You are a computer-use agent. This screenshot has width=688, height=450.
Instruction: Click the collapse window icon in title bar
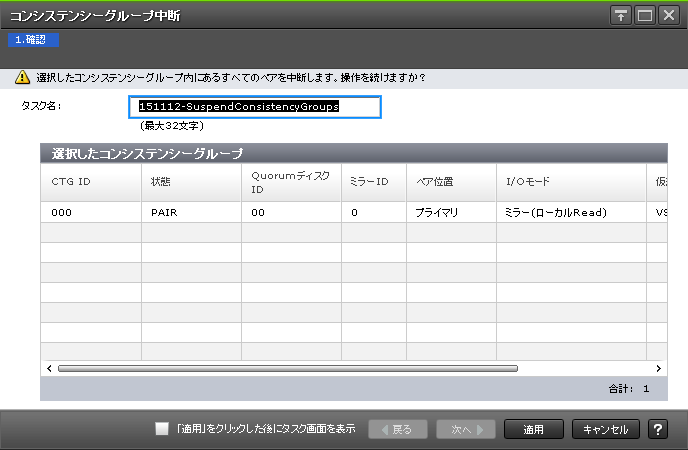pos(621,15)
